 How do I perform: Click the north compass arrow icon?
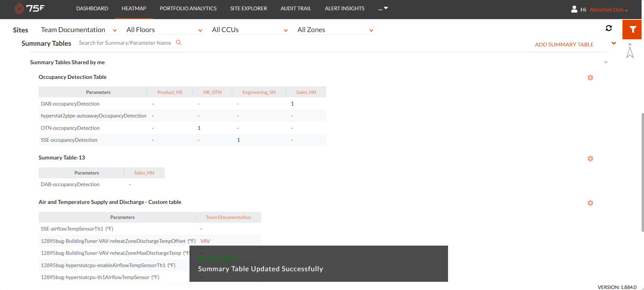pos(630,51)
